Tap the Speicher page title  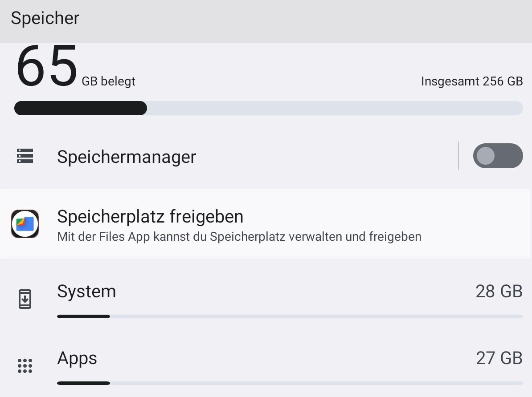45,18
